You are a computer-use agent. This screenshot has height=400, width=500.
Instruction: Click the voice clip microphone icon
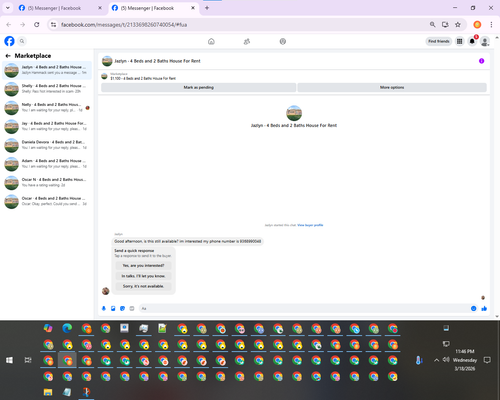(x=104, y=309)
